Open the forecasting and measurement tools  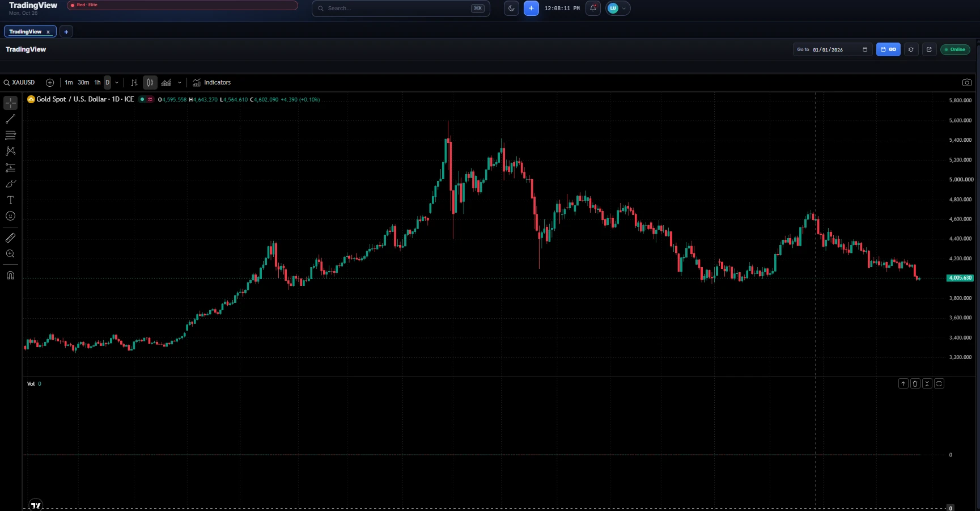click(x=10, y=168)
